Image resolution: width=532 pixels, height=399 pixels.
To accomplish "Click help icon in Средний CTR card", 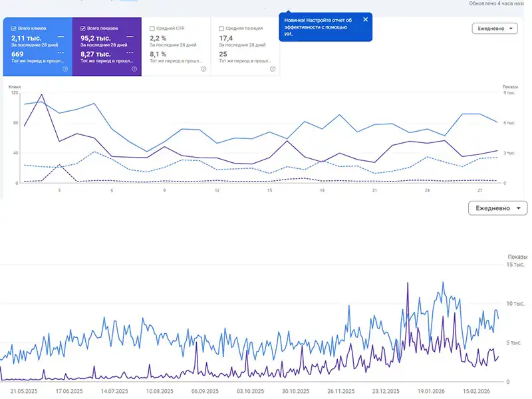I will coord(203,68).
